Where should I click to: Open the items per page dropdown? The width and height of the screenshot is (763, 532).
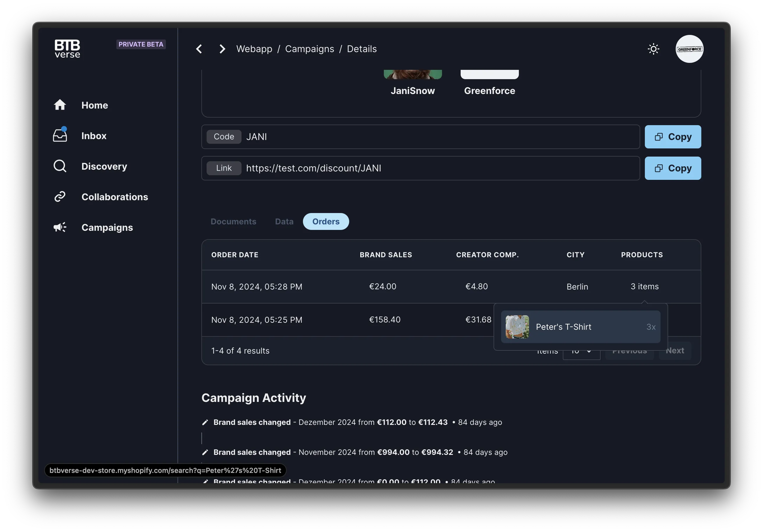(x=581, y=351)
